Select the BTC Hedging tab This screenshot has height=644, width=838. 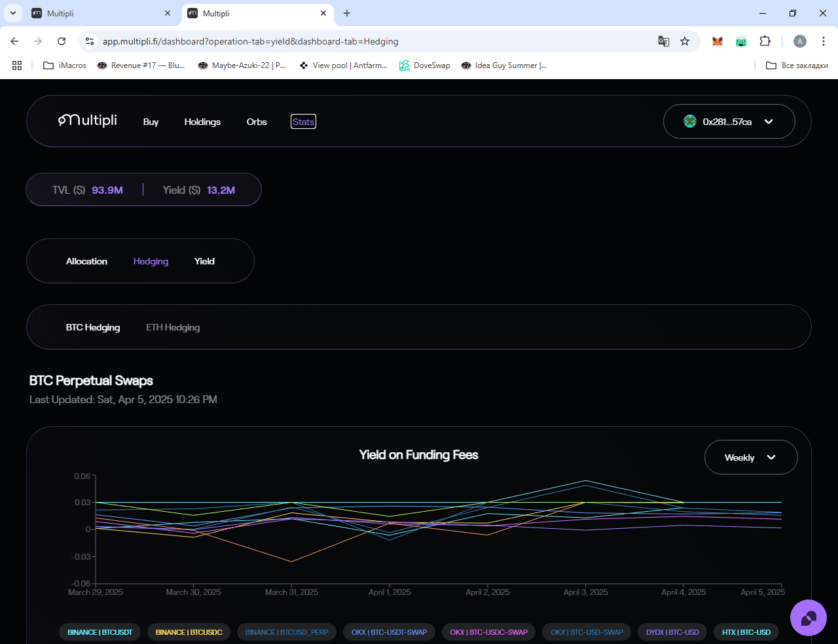click(x=93, y=327)
